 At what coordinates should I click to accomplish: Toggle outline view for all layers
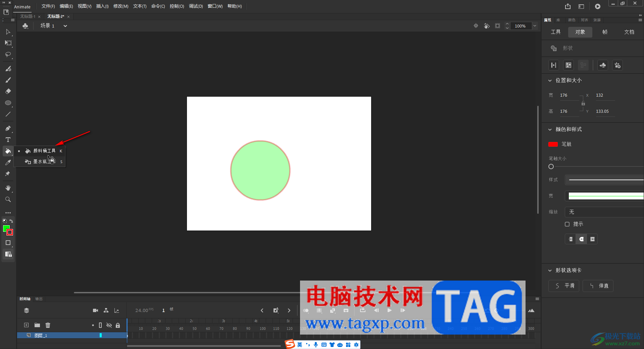coord(100,325)
